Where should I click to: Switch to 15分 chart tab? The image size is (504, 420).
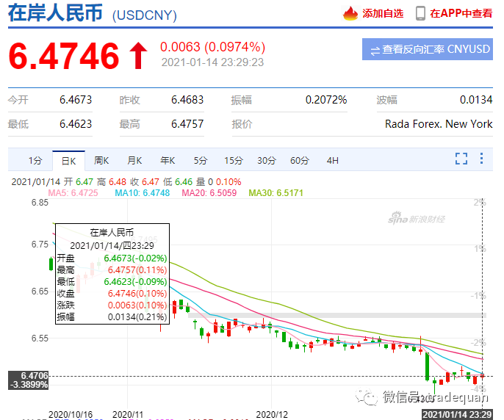point(234,160)
